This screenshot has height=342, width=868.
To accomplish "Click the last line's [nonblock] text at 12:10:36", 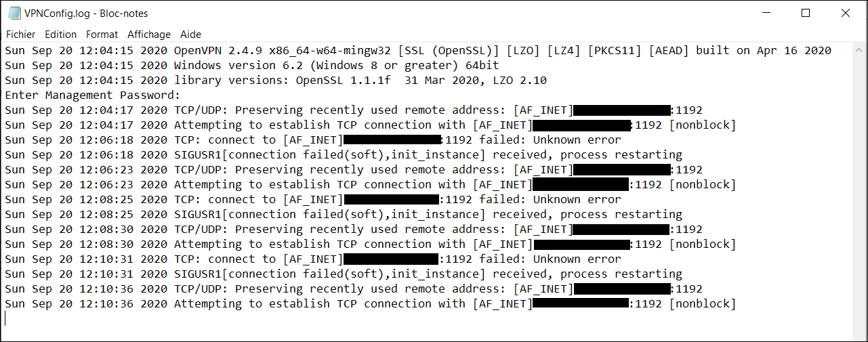I will coord(702,303).
